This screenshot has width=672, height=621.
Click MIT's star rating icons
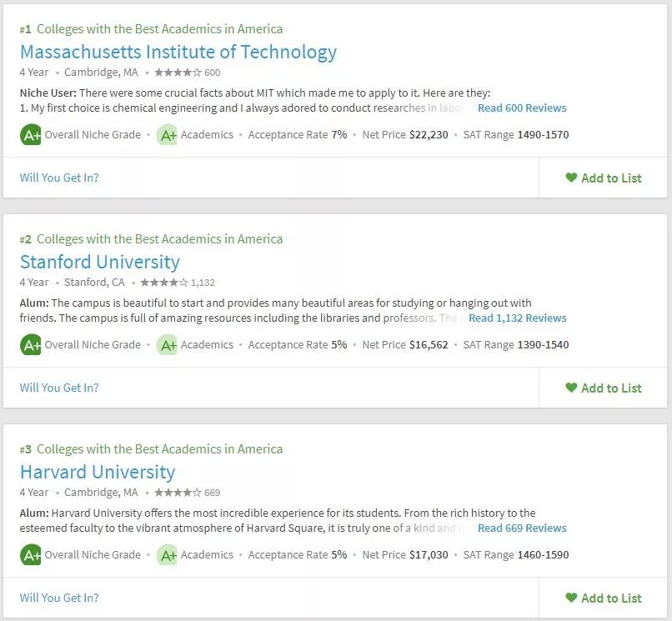coord(178,73)
